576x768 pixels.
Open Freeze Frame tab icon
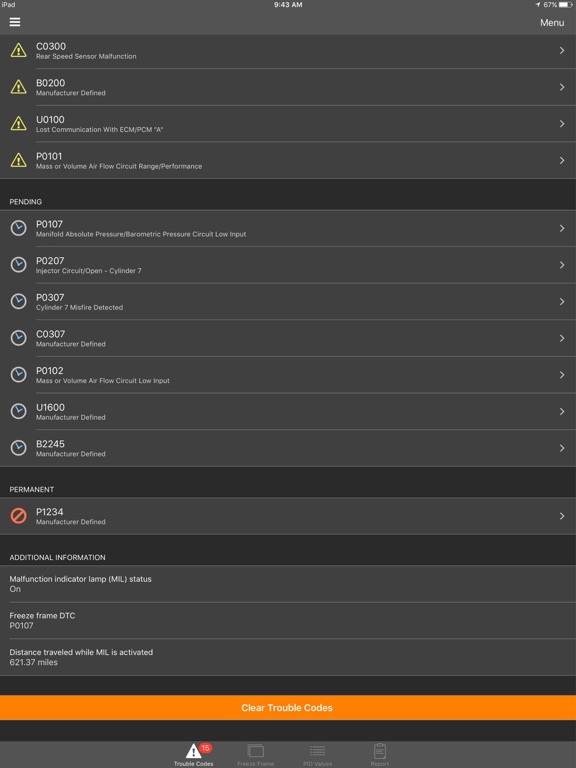coord(256,751)
